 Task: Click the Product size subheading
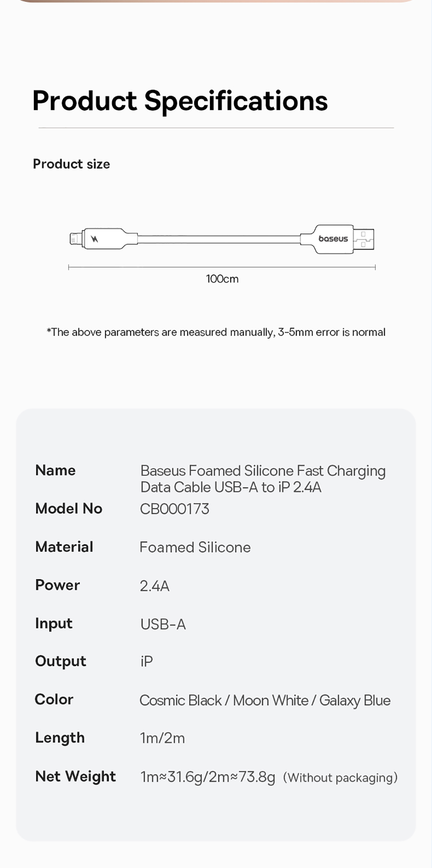pos(72,164)
